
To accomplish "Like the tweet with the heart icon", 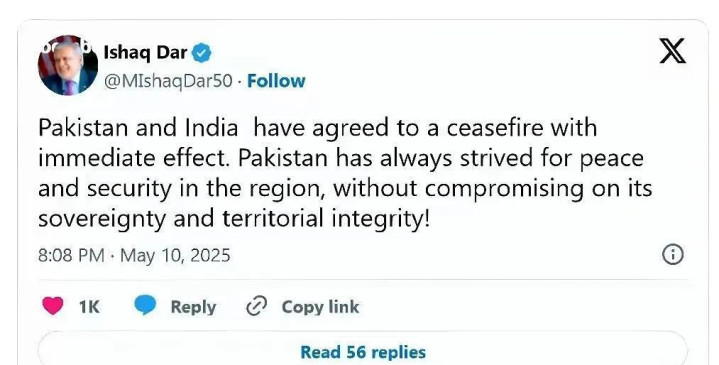I will (53, 306).
